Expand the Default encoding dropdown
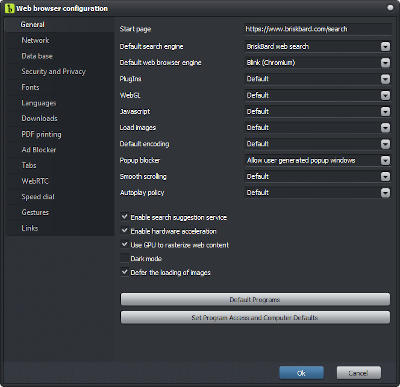Screen dimensions: 400x387 click(385, 144)
